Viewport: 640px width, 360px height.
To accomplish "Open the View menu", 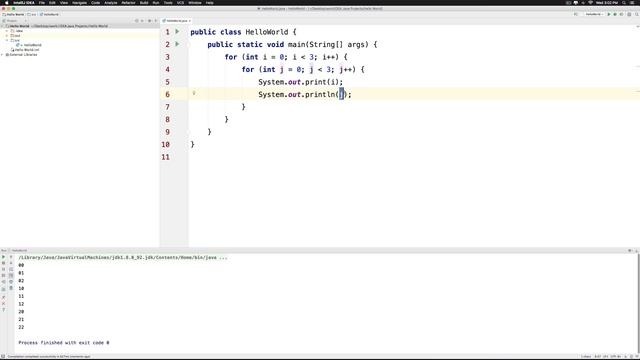I will pyautogui.click(x=64, y=2).
